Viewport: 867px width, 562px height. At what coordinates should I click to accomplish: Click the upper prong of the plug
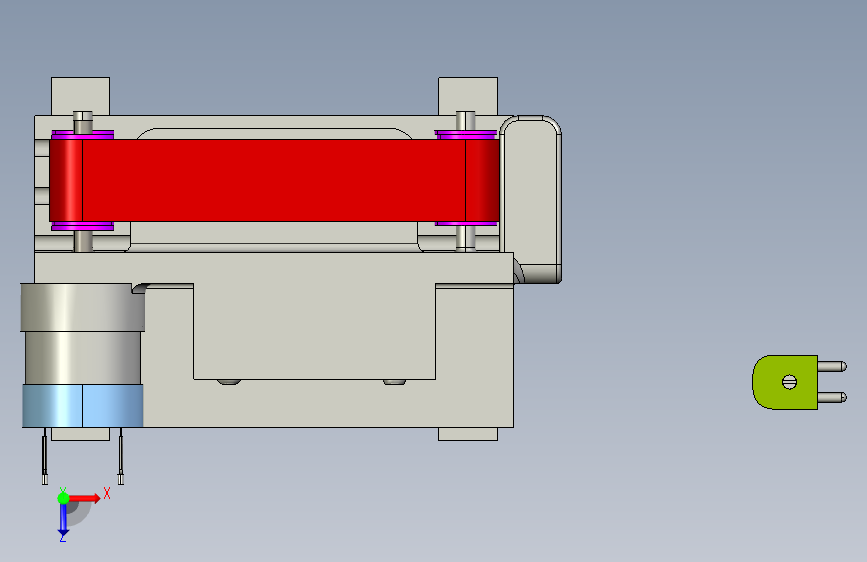(x=832, y=366)
